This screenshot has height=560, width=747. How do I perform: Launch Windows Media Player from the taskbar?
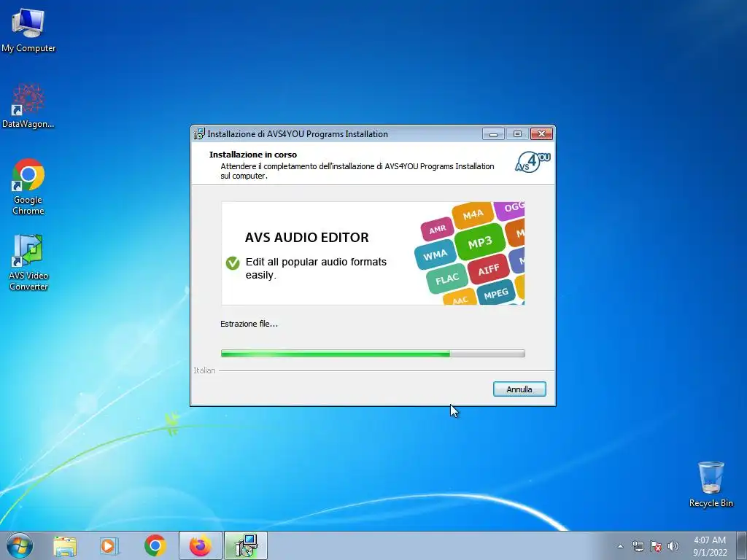109,546
